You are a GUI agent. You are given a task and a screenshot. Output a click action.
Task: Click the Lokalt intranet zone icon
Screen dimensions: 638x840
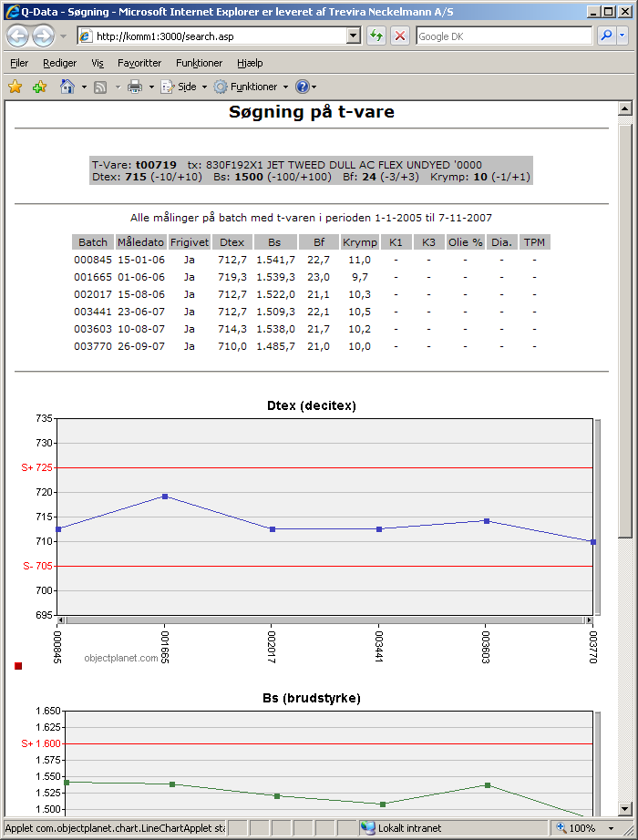click(x=368, y=827)
